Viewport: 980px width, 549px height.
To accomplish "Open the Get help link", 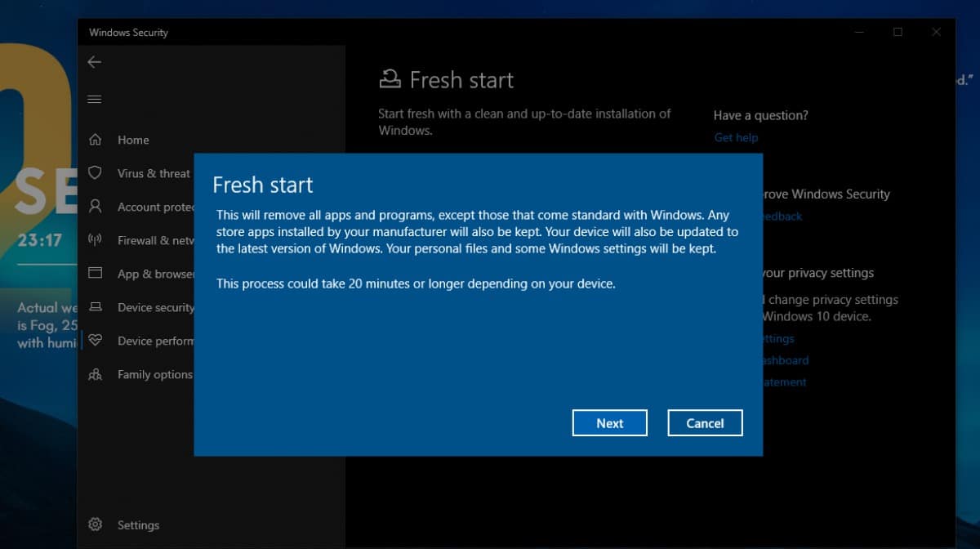I will click(735, 137).
